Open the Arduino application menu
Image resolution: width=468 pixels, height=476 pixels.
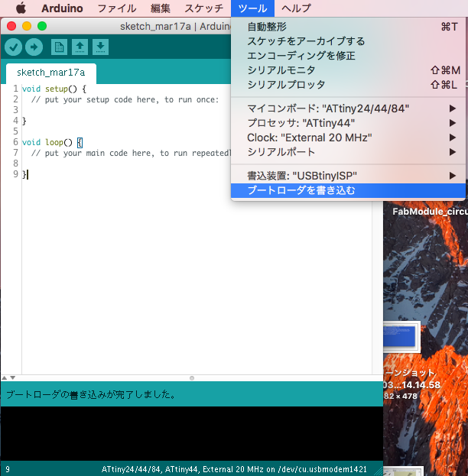(62, 8)
